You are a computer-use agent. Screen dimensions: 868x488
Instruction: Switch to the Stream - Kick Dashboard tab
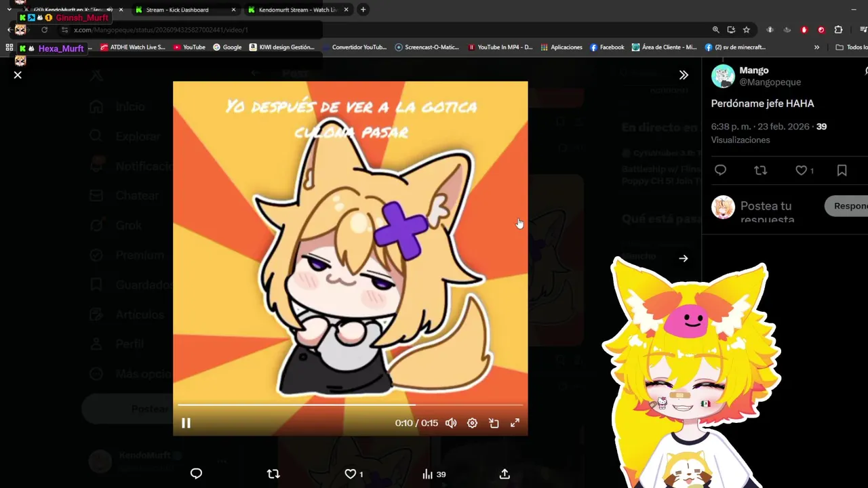tap(184, 10)
